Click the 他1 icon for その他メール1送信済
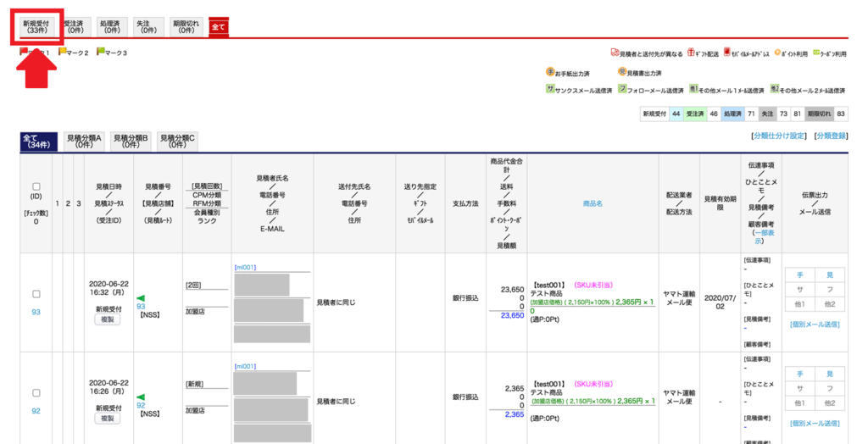The height and width of the screenshot is (444, 868). tap(693, 89)
